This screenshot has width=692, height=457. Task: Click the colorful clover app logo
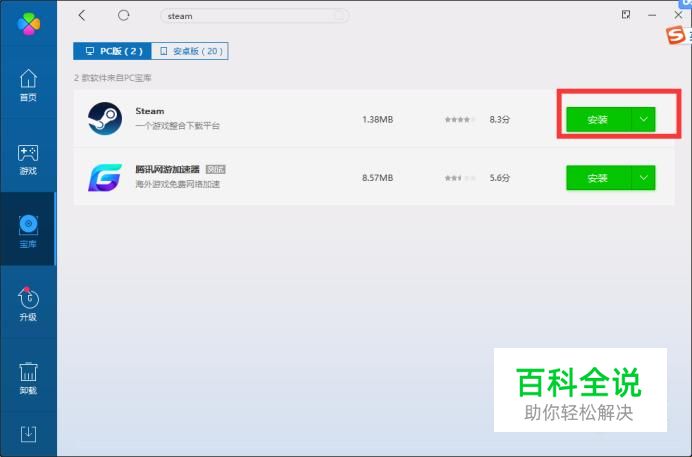29,23
